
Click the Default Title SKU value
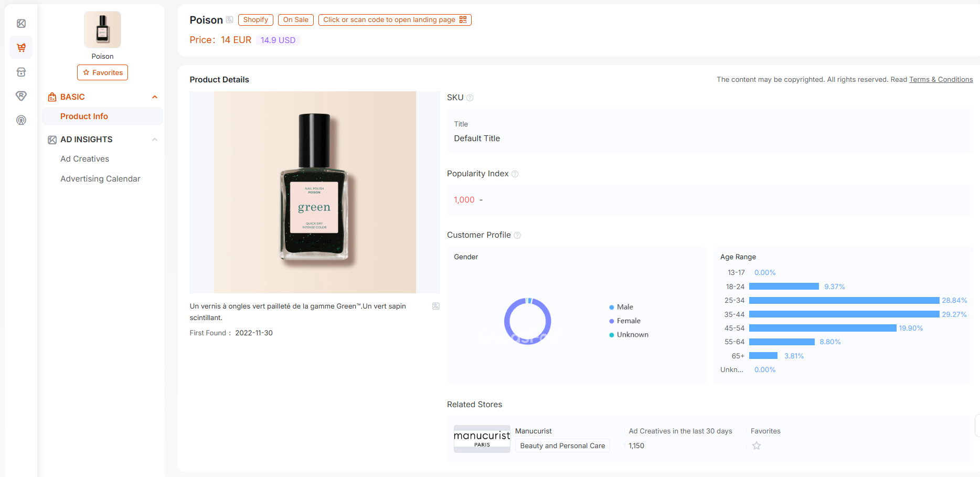[477, 139]
